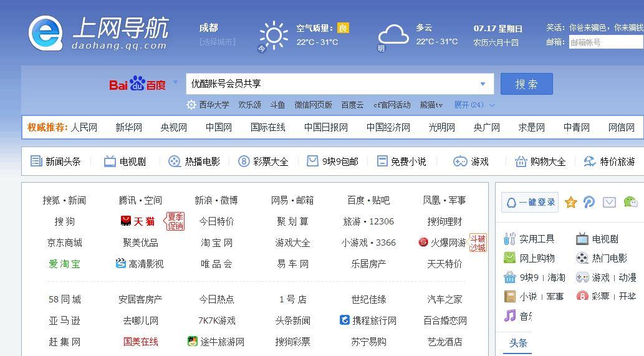Select the 头条 tab
The height and width of the screenshot is (356, 644).
(518, 343)
